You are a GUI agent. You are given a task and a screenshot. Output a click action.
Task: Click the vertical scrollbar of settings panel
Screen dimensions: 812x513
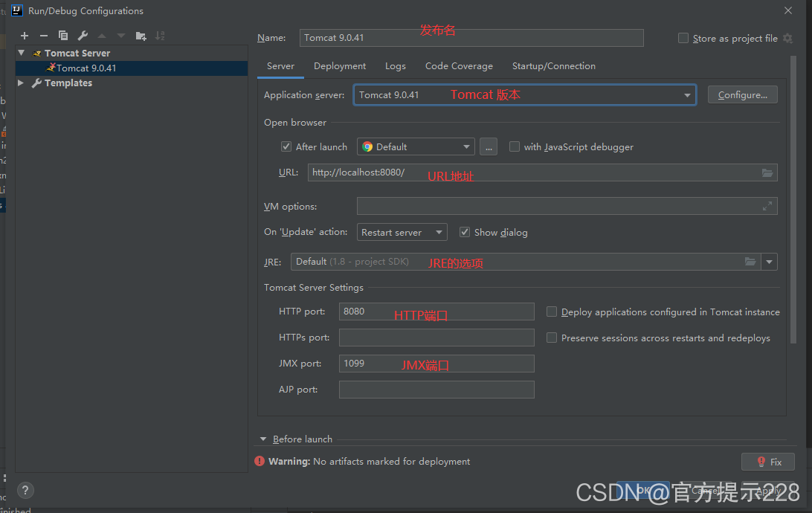click(793, 199)
